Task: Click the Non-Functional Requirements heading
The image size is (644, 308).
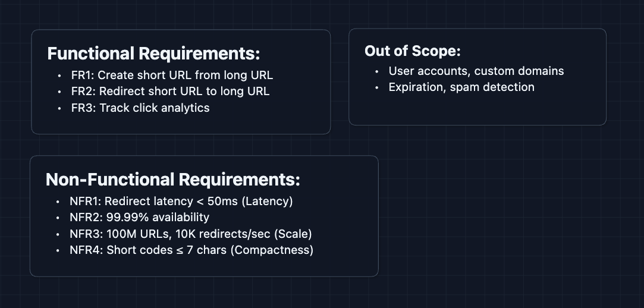Action: pos(172,179)
